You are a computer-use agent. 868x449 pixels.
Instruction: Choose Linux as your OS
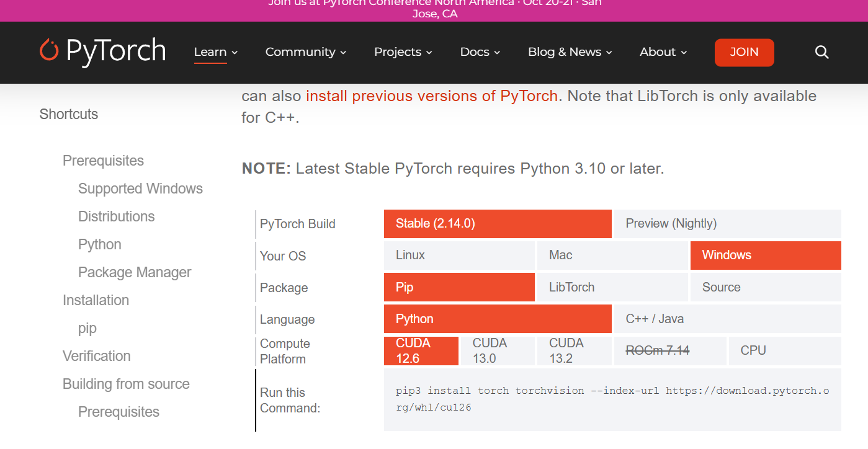[459, 256]
